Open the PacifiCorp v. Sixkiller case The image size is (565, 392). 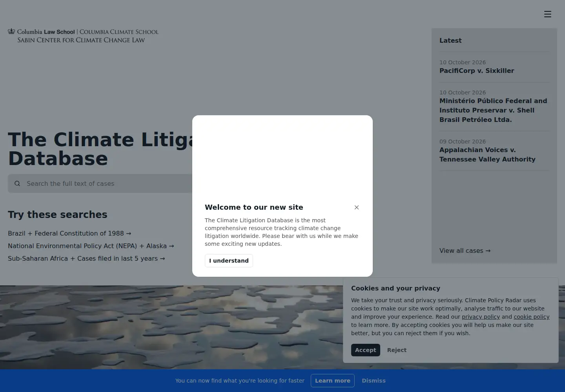point(477,71)
